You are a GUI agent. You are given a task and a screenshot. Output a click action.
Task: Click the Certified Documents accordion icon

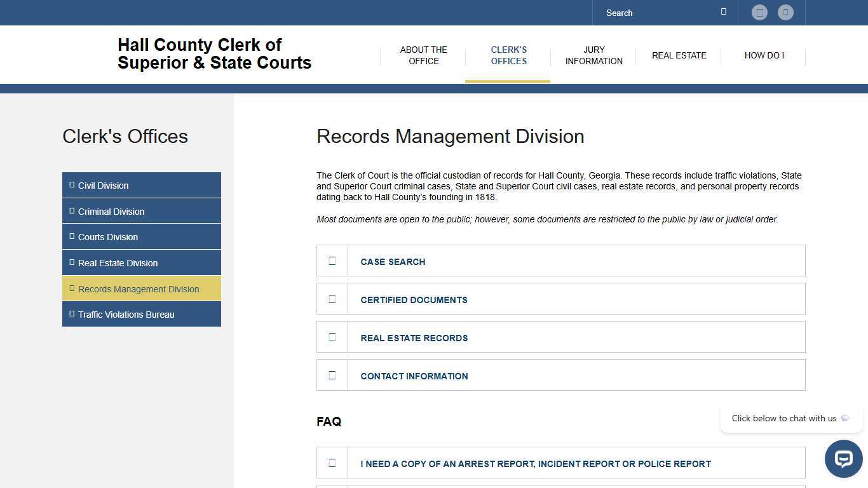pos(332,299)
